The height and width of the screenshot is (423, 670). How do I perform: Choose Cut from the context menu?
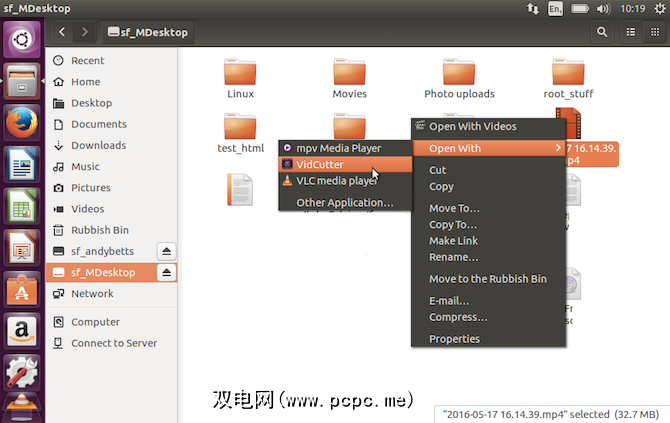[489, 170]
